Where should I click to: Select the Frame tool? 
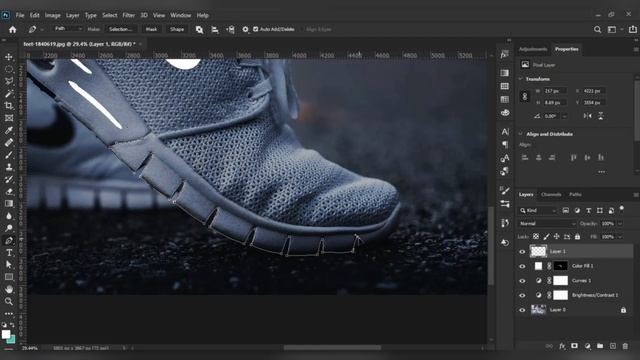[9, 118]
